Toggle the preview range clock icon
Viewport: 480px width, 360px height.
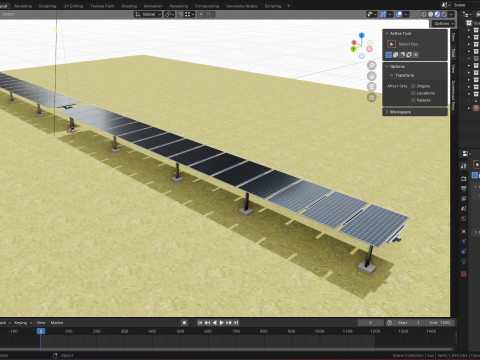(x=389, y=323)
